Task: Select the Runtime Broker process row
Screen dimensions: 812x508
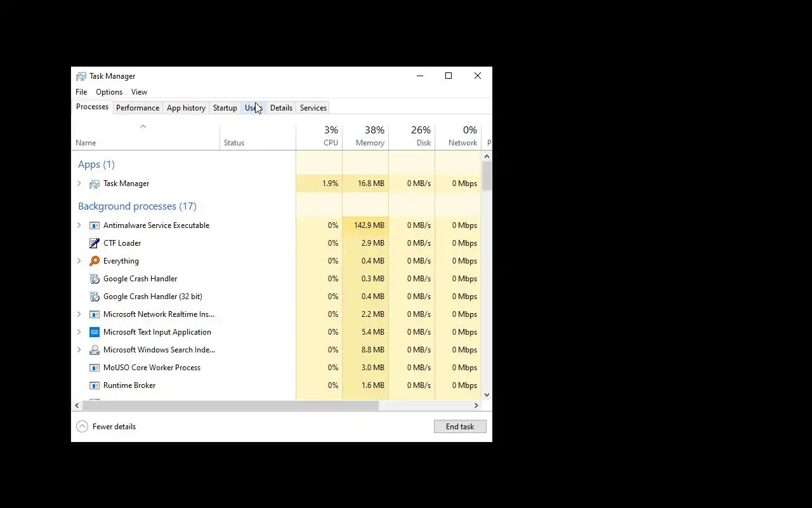Action: 277,385
